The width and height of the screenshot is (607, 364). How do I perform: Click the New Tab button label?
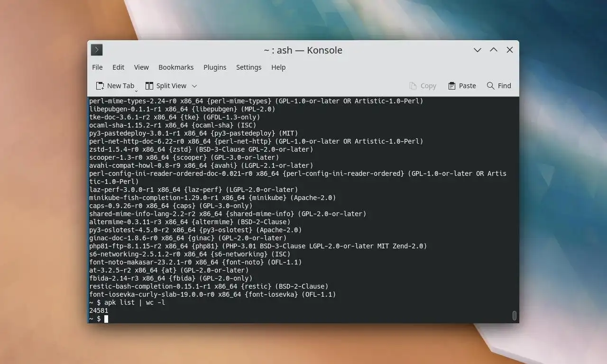tap(120, 86)
